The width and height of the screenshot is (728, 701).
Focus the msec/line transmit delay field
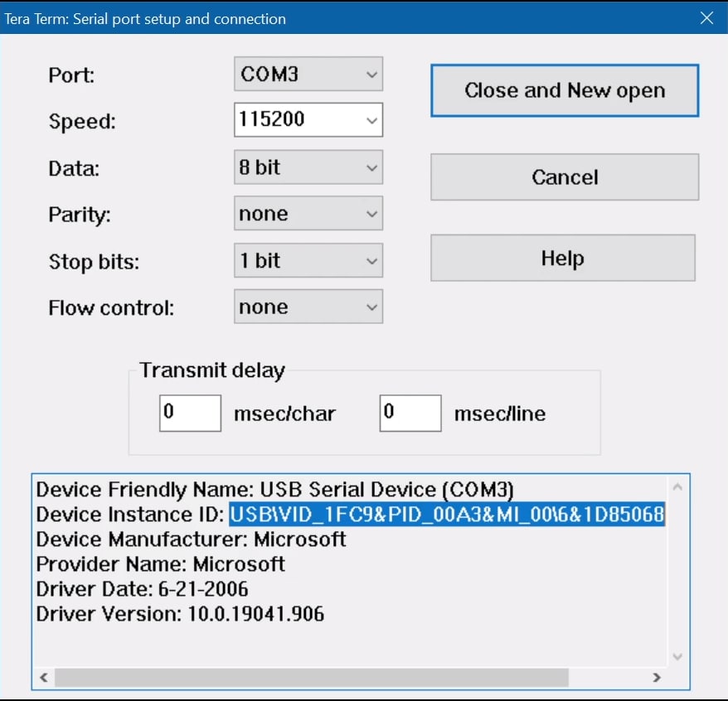[x=410, y=413]
